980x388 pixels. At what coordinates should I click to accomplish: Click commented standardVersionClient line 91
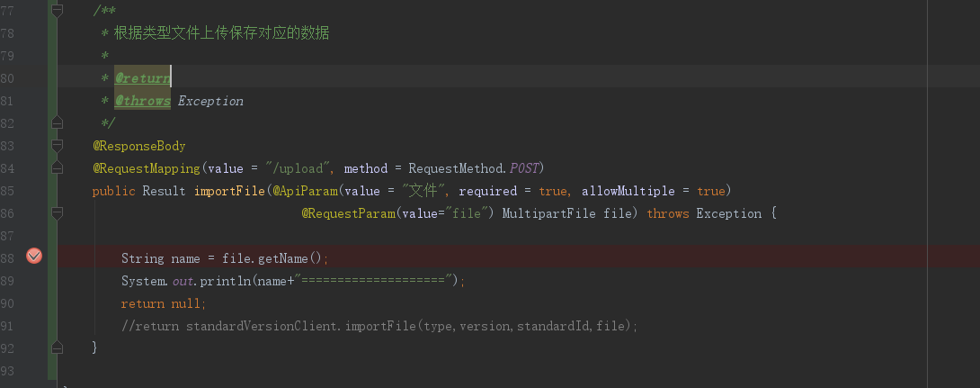point(380,326)
